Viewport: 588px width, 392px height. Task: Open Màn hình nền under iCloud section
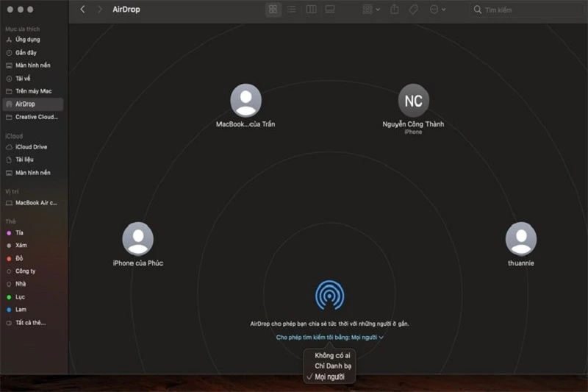coord(32,173)
